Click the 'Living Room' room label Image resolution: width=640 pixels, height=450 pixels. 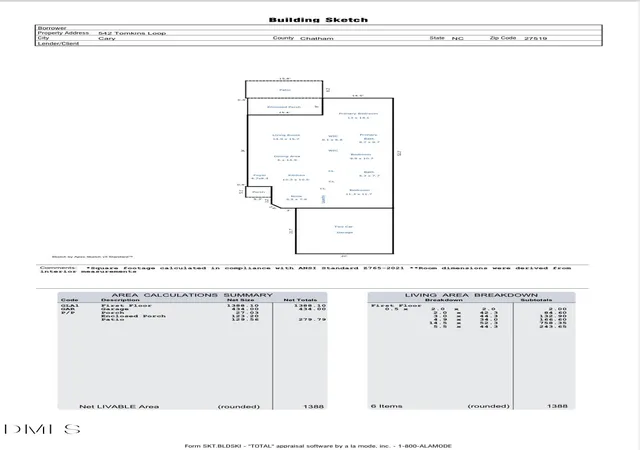pyautogui.click(x=286, y=135)
